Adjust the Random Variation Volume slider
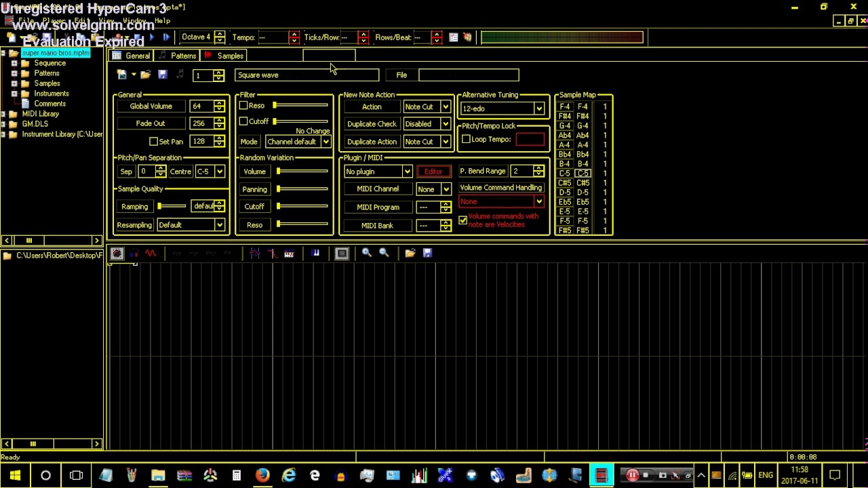The image size is (868, 488). (302, 171)
